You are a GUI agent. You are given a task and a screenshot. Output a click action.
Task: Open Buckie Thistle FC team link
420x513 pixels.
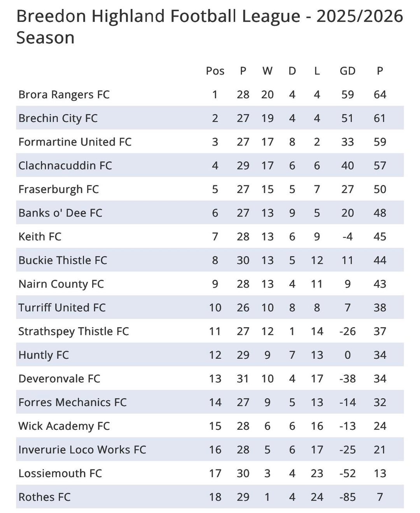click(x=63, y=261)
